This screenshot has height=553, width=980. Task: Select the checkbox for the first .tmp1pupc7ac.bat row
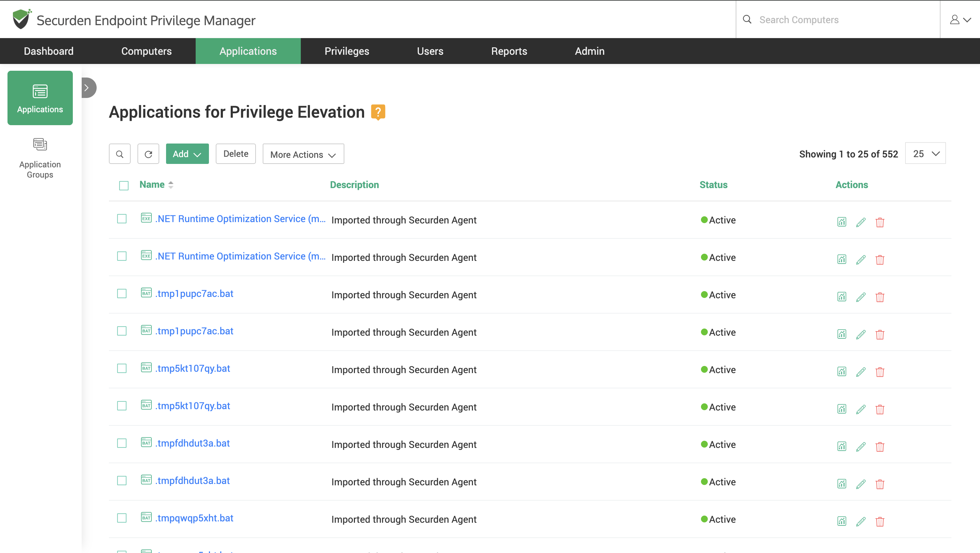click(x=122, y=294)
